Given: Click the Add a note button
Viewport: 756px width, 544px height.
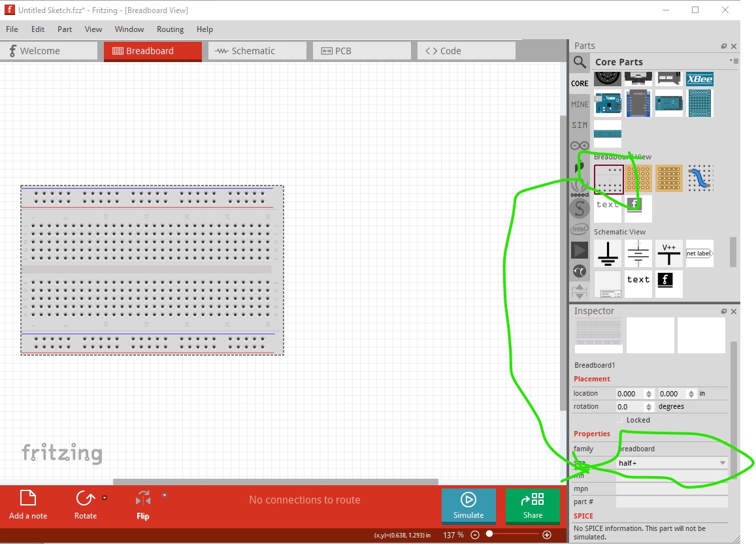Looking at the screenshot, I should click(28, 504).
